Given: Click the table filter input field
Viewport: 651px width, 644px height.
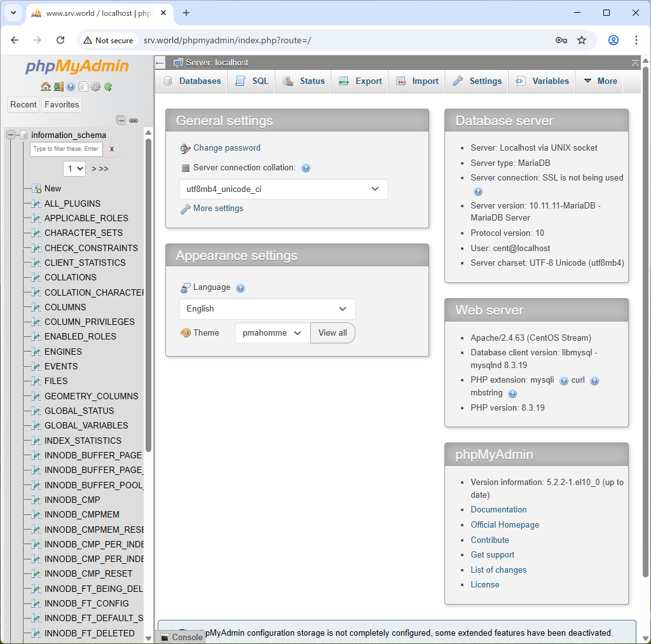Looking at the screenshot, I should pyautogui.click(x=65, y=149).
